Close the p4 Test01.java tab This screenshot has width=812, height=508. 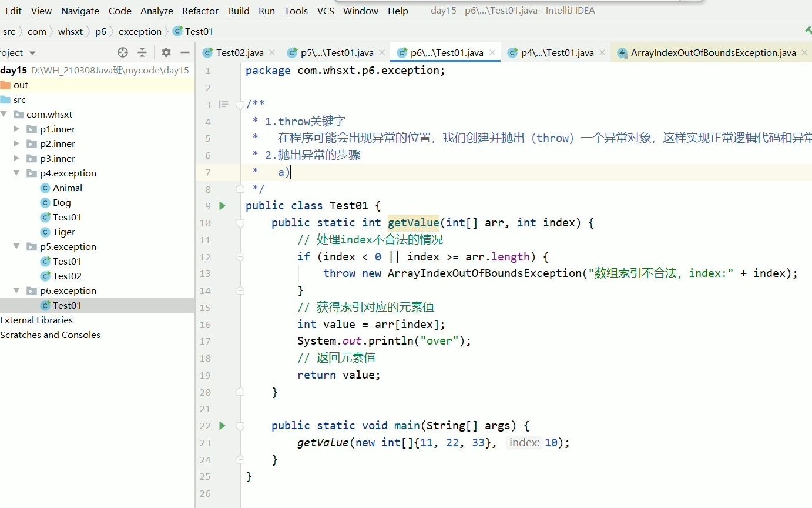(x=602, y=53)
